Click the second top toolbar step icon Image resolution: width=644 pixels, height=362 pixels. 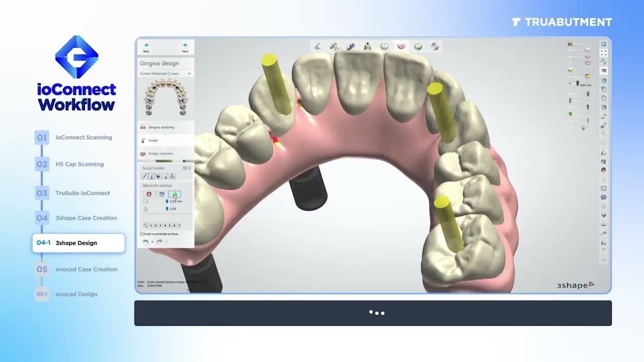point(334,46)
